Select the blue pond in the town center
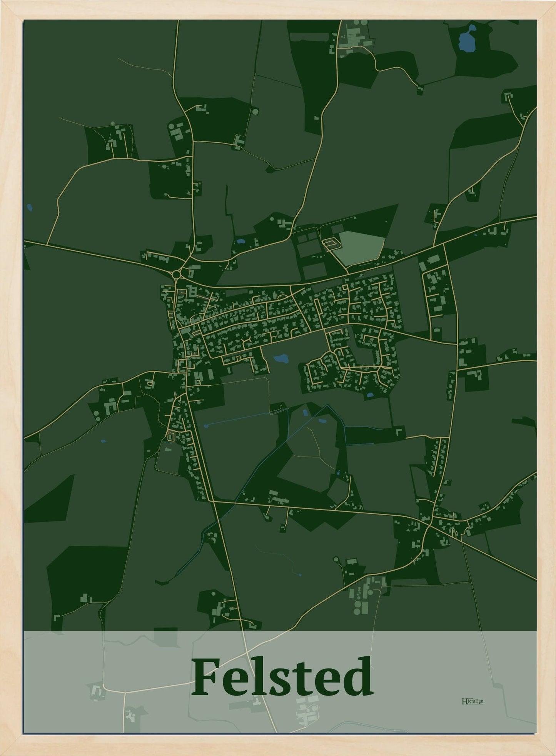Screen dimensions: 556x756 tap(282, 359)
